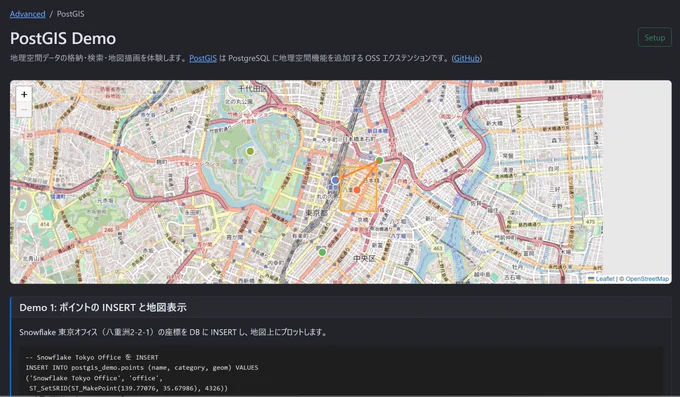Click the INSERT INTO postgis_demo.points code line
This screenshot has width=680, height=397.
[142, 367]
